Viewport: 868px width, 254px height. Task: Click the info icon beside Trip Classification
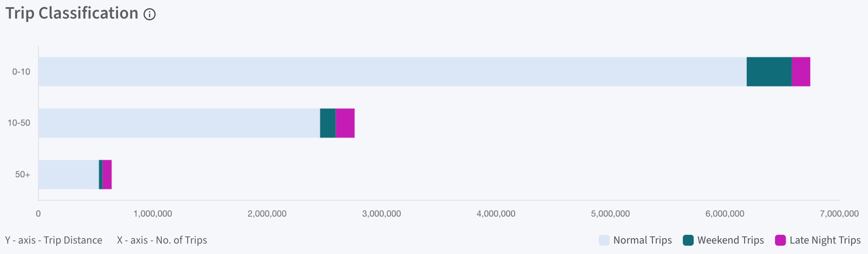150,14
